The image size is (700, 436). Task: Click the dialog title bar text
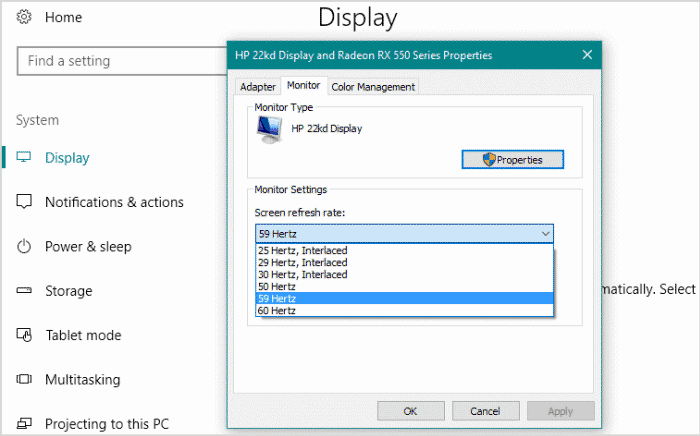(363, 55)
